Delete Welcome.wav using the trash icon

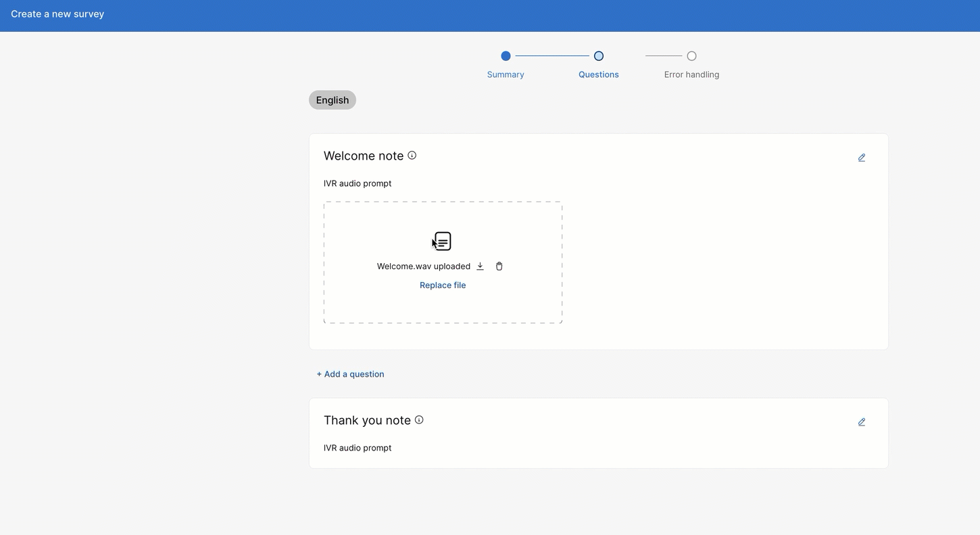(499, 266)
